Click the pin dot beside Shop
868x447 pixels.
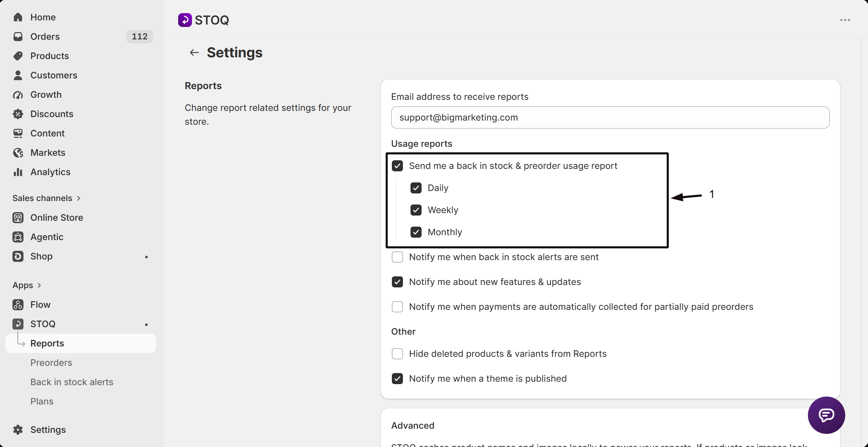pos(146,257)
